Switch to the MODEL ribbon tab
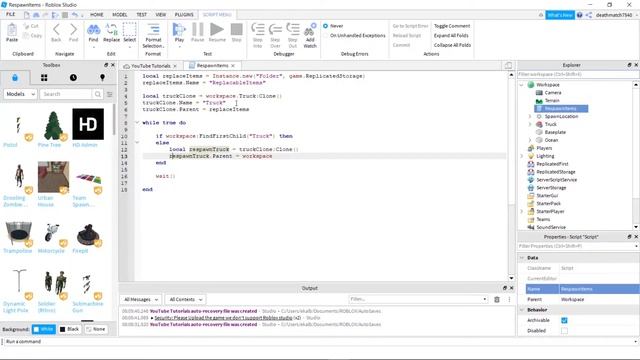640x360 pixels. 120,14
